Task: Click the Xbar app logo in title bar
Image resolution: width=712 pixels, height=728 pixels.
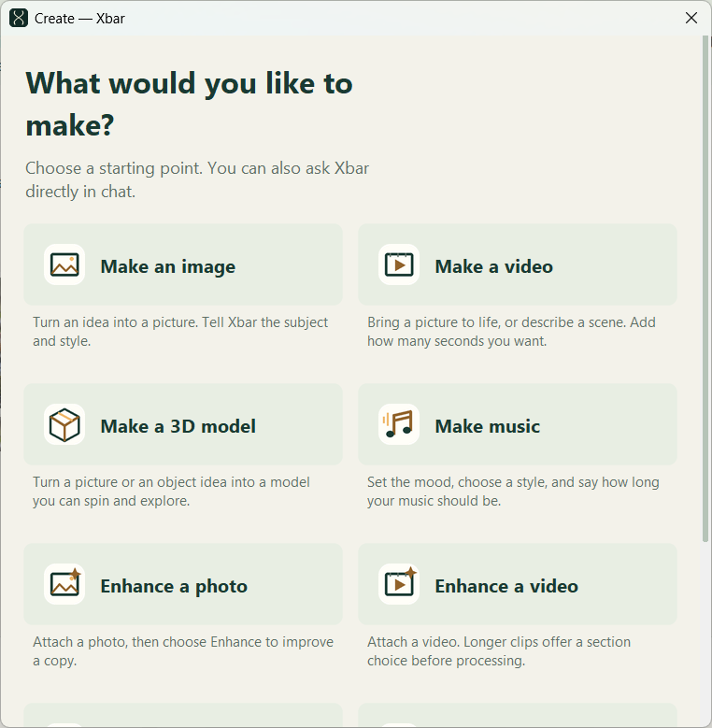Action: pos(19,18)
